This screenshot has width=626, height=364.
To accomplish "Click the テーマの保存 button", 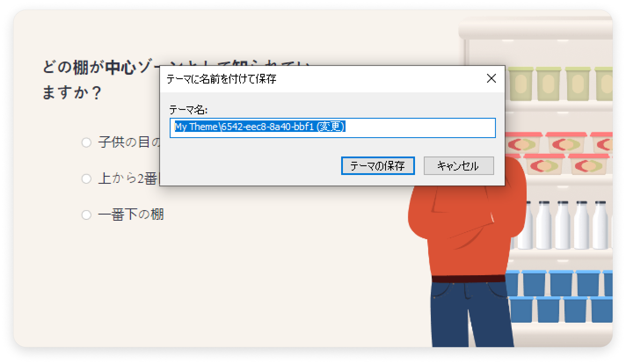I will pos(378,166).
